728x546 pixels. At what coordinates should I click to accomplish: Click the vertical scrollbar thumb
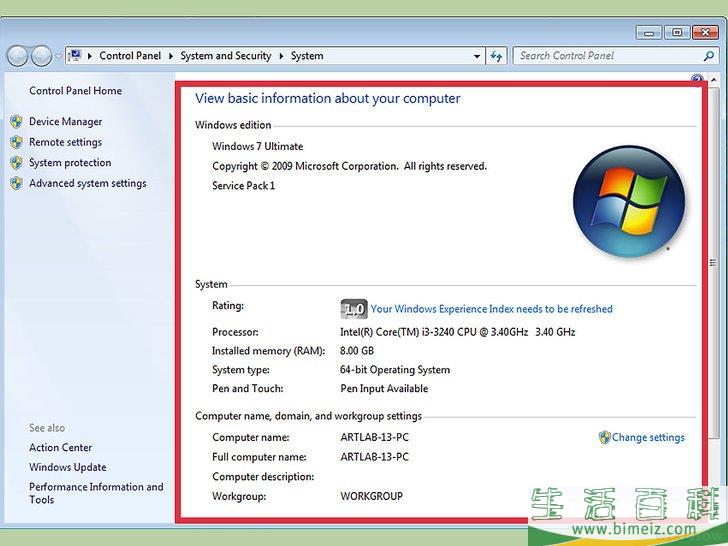(713, 263)
